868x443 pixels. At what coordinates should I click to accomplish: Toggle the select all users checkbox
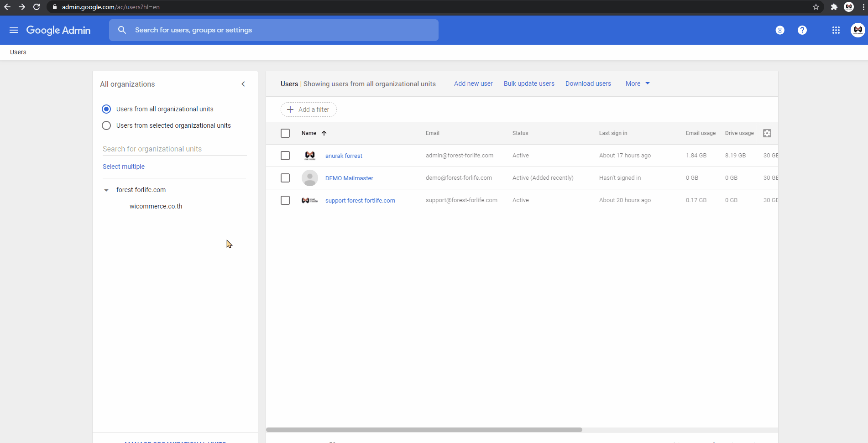click(x=285, y=133)
